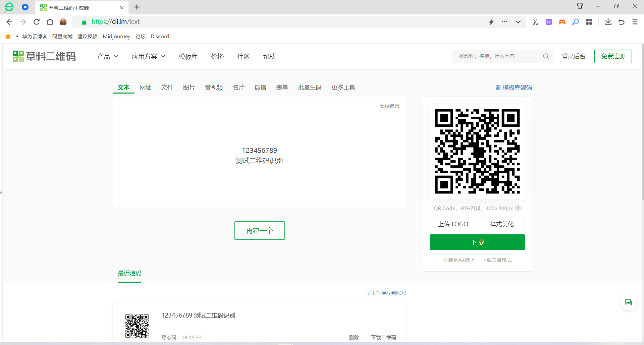
Task: Expand the bookmarks dropdown arrow
Action: click(17, 36)
